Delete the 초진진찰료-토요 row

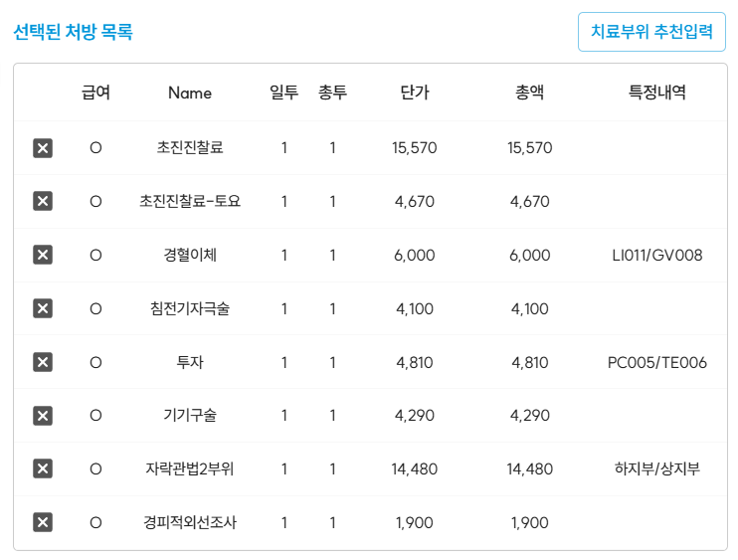pos(43,202)
